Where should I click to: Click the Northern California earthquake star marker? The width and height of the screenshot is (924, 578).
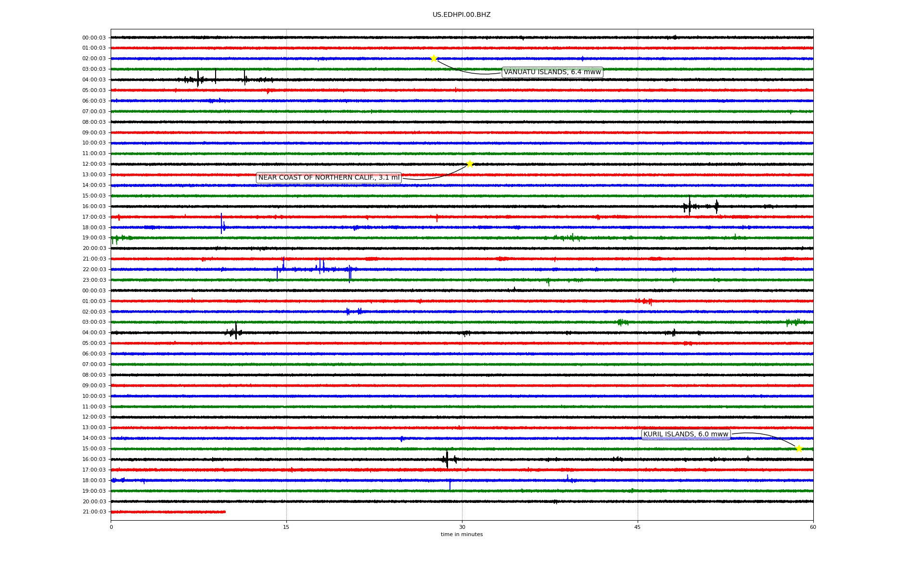tap(470, 164)
